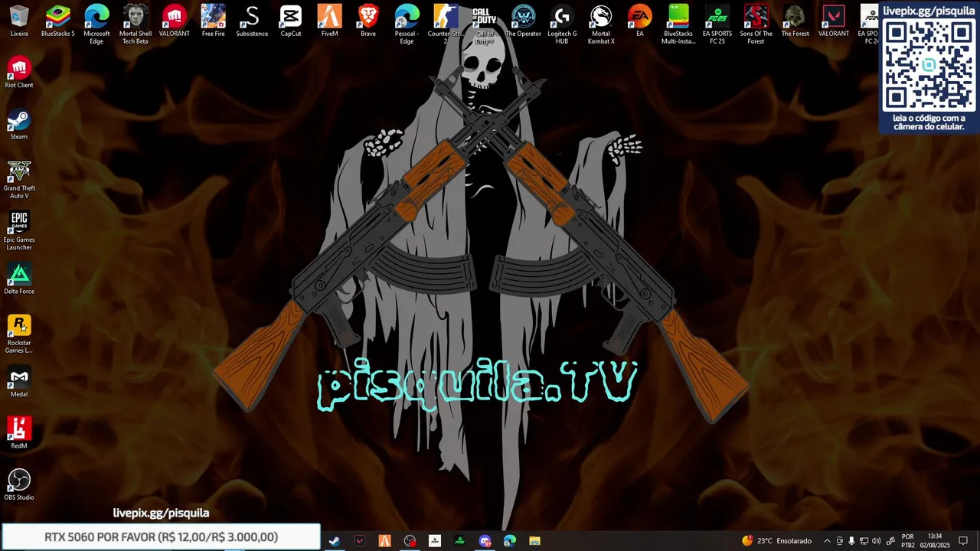Open the clock showing 13:34 02/08/2025

935,541
